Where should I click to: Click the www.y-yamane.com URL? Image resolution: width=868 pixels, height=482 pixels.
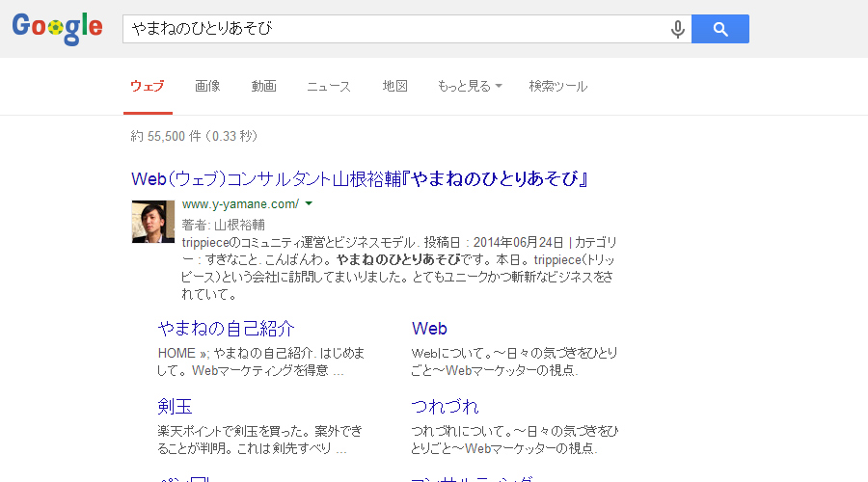[240, 203]
